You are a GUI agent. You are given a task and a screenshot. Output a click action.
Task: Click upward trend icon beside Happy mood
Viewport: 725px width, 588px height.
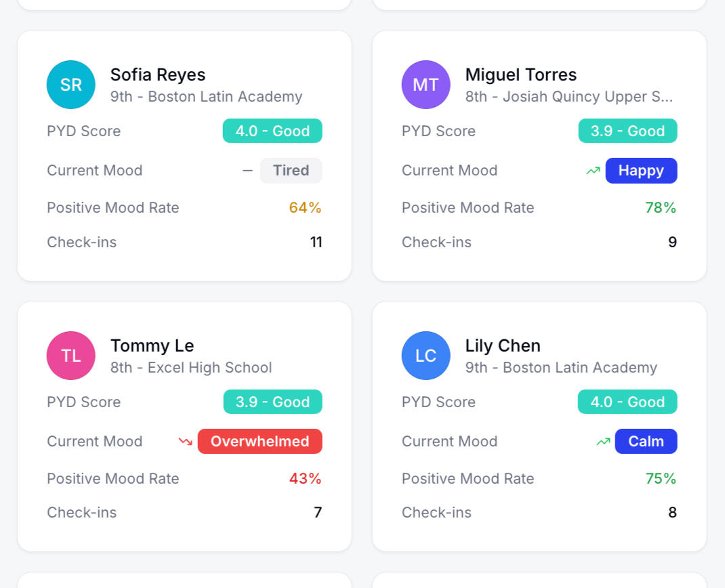[594, 171]
